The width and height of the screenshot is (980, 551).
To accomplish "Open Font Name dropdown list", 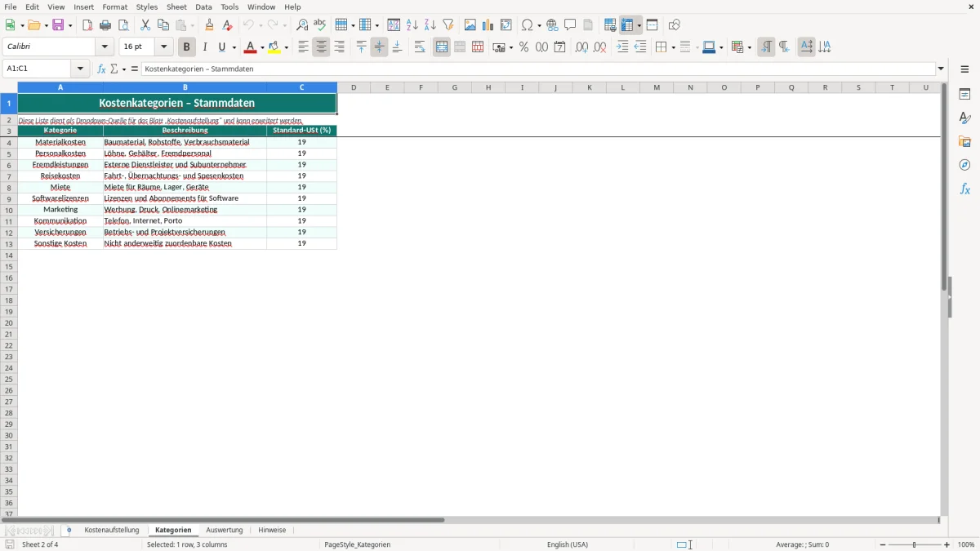I will [105, 47].
